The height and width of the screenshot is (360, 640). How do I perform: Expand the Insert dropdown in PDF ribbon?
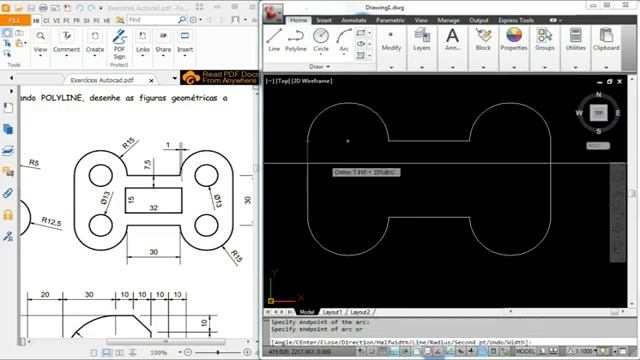click(185, 56)
